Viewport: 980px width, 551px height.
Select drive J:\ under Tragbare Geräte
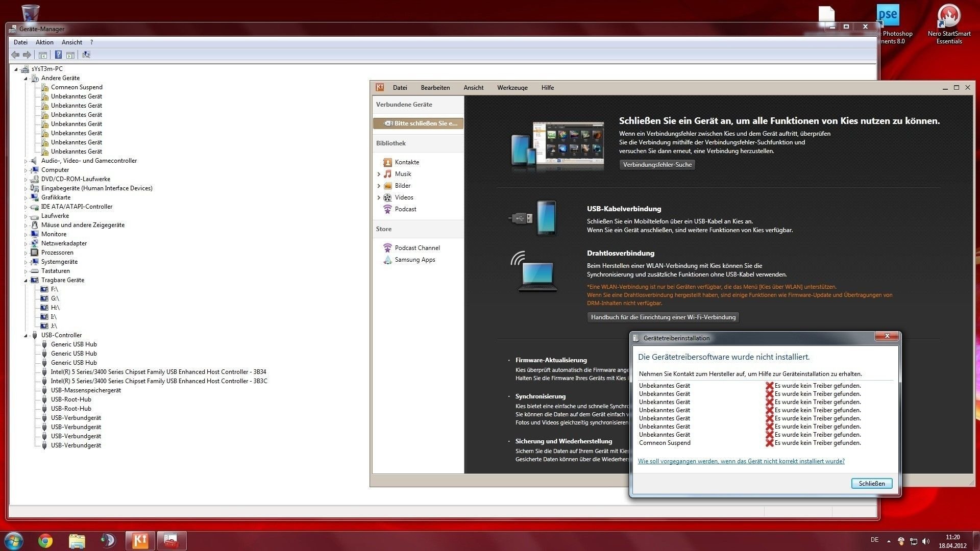pyautogui.click(x=54, y=326)
